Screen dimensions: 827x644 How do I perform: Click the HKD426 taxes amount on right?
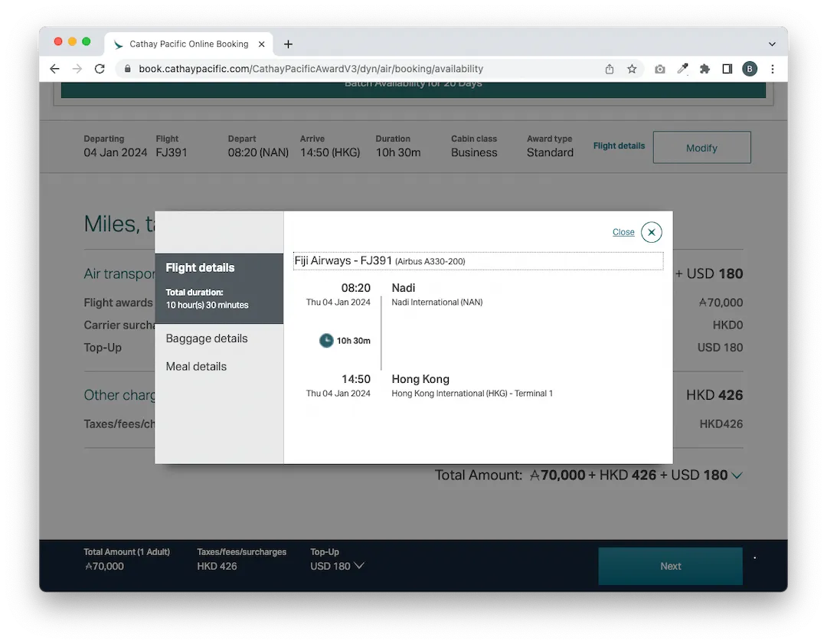coord(721,424)
